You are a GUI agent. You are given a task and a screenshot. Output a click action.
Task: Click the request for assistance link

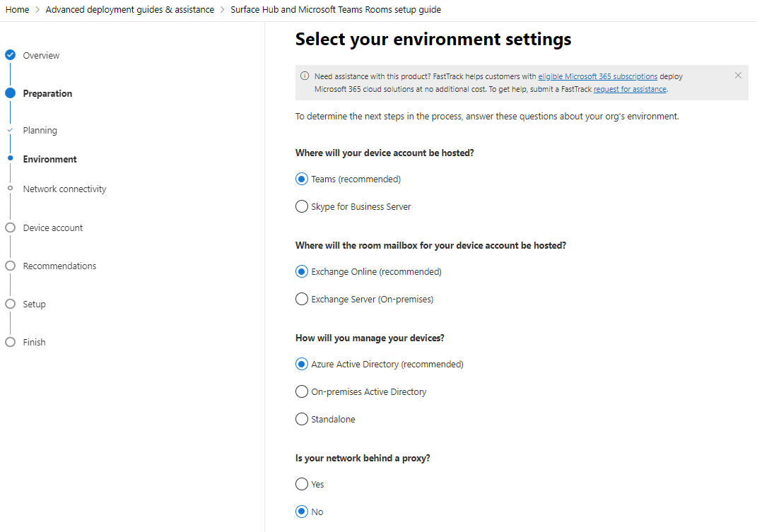629,90
